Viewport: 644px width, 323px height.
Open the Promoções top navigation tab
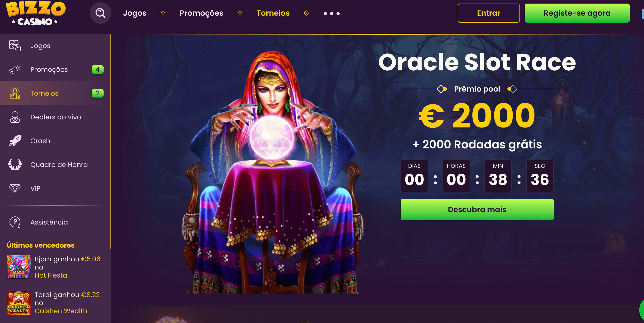201,13
